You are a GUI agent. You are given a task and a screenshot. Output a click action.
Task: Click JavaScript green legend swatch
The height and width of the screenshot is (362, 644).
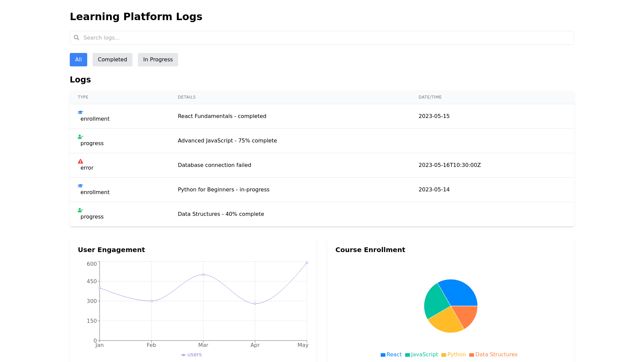(x=408, y=355)
